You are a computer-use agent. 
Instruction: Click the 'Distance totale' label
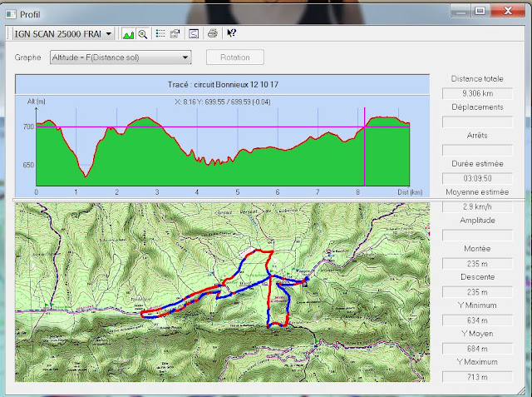(477, 79)
